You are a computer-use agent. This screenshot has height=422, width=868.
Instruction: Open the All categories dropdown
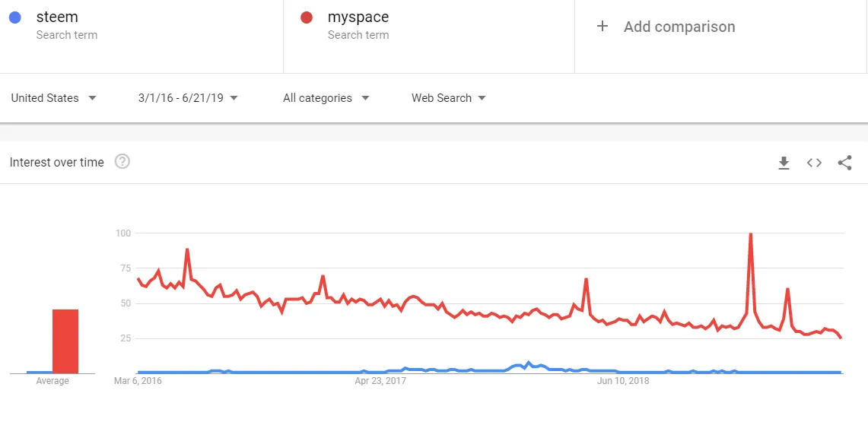pyautogui.click(x=326, y=98)
